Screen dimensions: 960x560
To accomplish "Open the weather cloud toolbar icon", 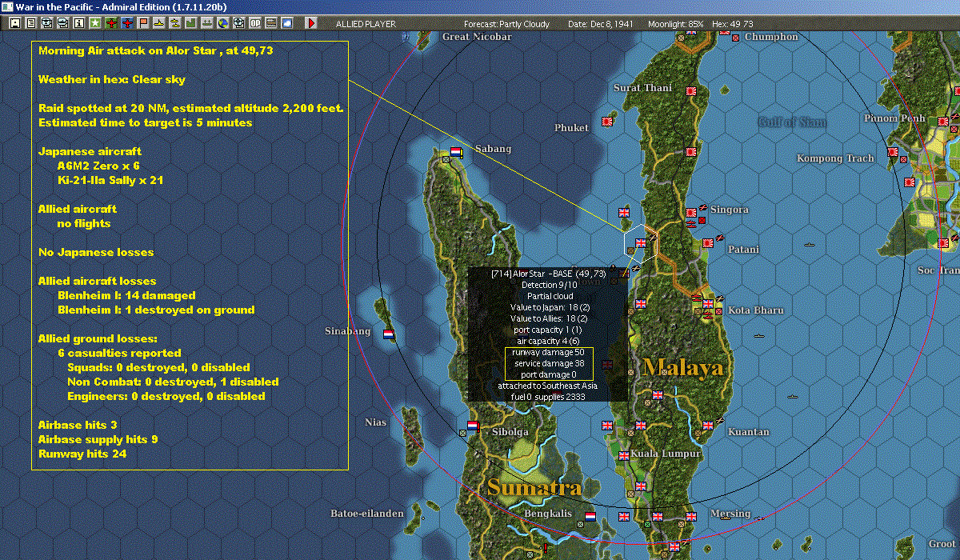I will coord(287,24).
